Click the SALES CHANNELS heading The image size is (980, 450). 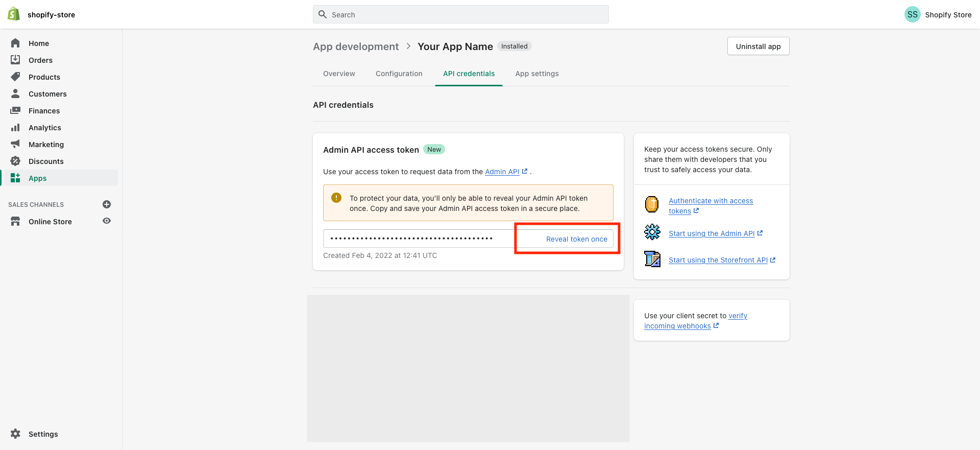point(36,204)
